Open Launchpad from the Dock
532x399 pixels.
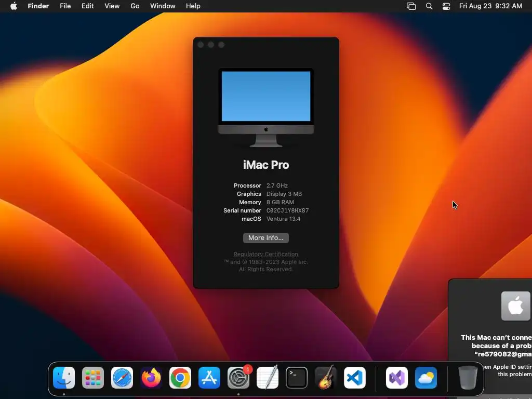(x=93, y=378)
